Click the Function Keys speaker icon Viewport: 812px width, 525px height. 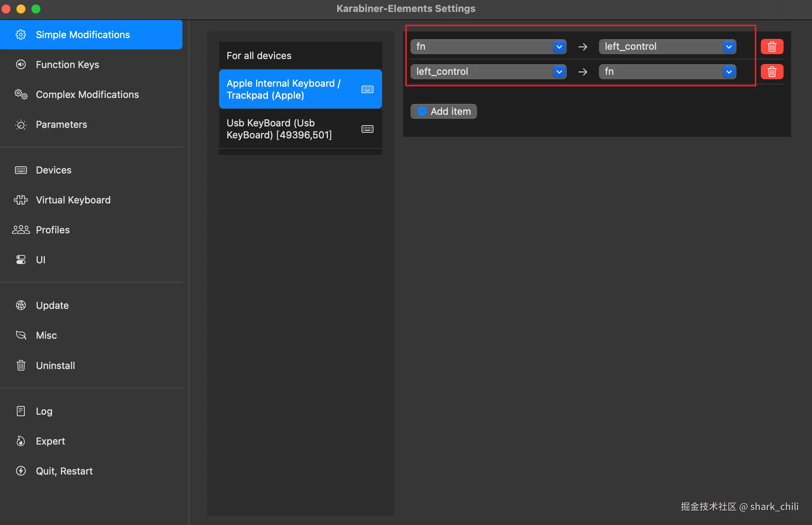(21, 64)
